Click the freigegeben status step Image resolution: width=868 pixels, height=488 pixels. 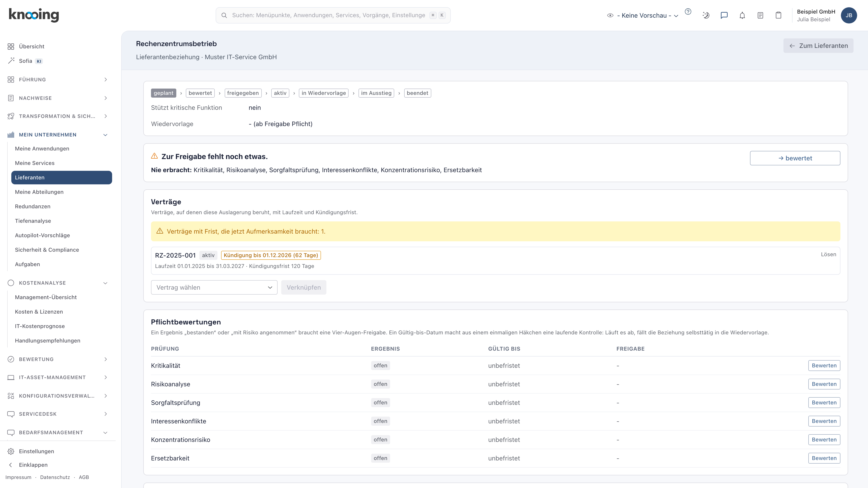point(243,93)
